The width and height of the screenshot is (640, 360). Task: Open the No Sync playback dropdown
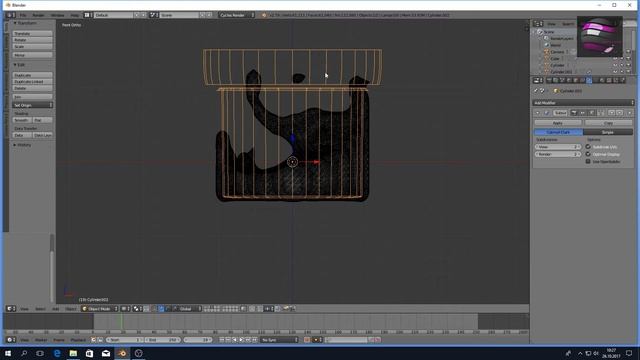coord(279,340)
